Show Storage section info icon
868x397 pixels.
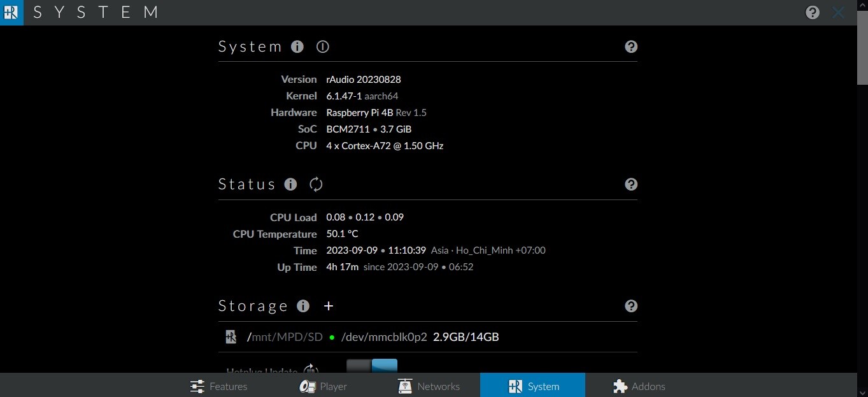pos(303,306)
